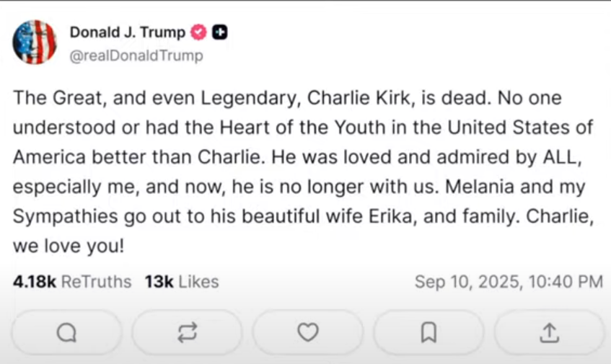The image size is (611, 364).
Task: Click the pink verified badge
Action: [198, 32]
